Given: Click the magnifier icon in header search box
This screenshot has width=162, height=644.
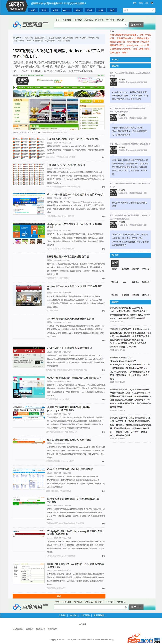Looking at the screenshot, I should click(153, 10).
